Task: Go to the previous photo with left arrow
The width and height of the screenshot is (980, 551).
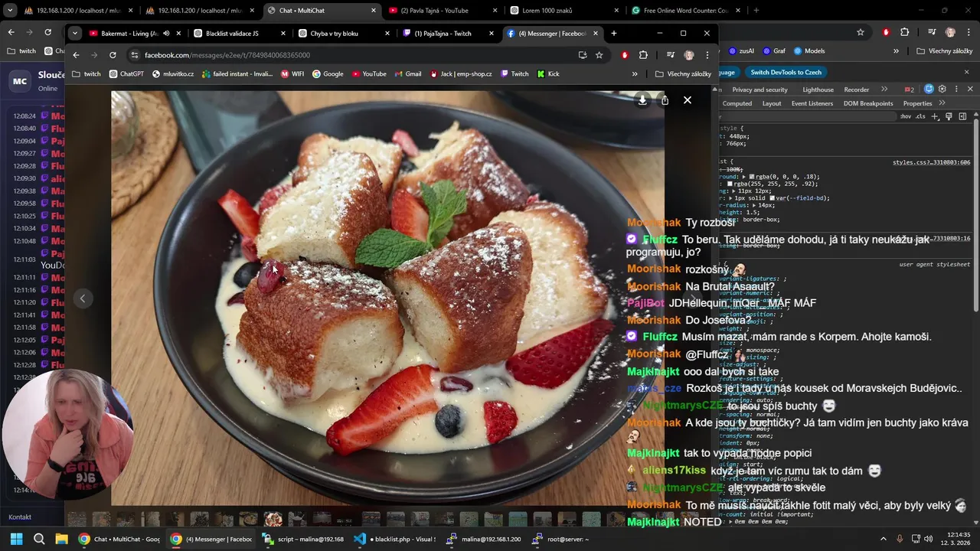Action: [83, 298]
